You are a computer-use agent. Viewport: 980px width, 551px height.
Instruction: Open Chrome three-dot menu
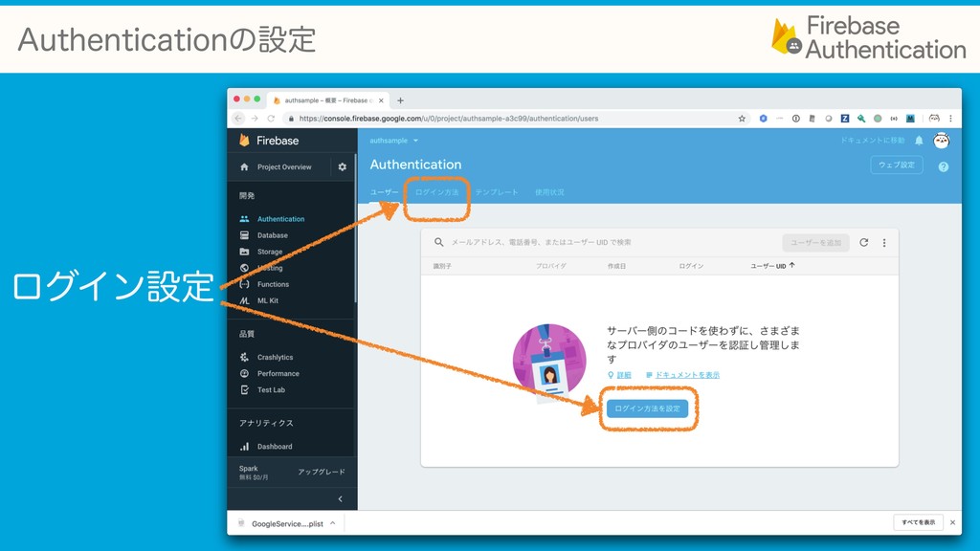(x=950, y=118)
